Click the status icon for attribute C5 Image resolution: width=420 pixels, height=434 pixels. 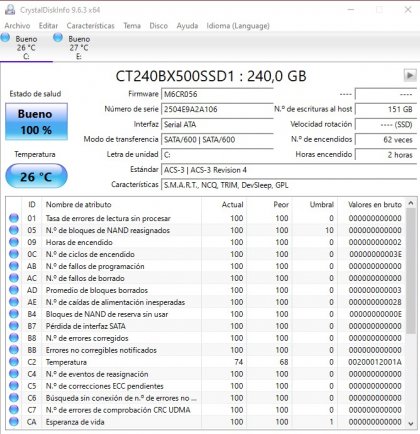14,386
